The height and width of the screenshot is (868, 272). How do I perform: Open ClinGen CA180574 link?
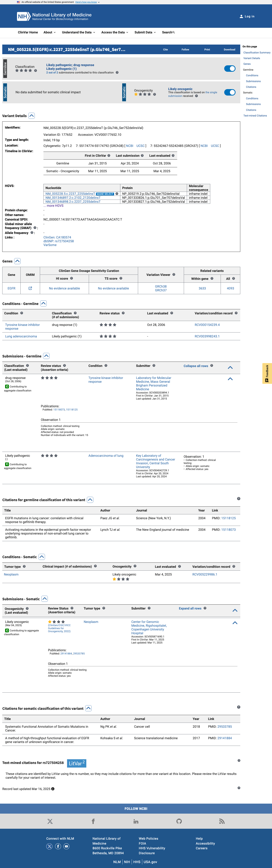tap(57, 238)
